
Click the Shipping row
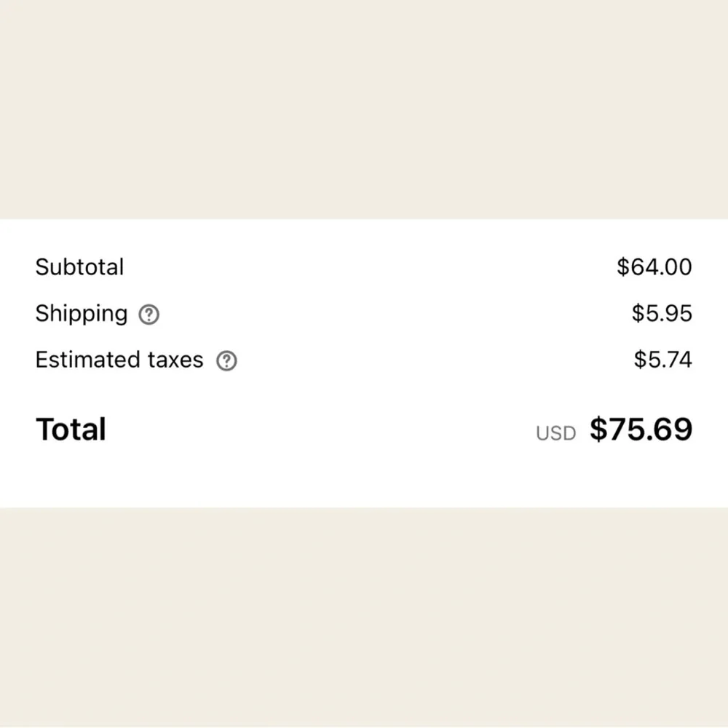(x=364, y=313)
